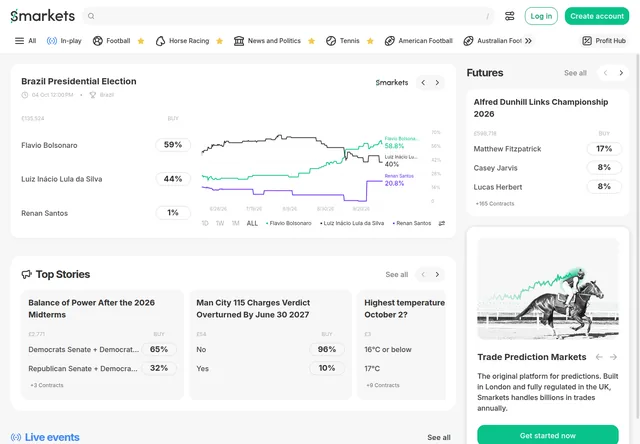
Task: Open See all for Live events
Action: point(439,437)
